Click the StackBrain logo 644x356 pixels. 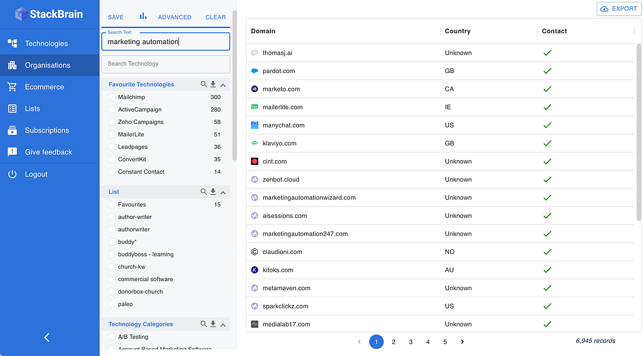(x=49, y=14)
